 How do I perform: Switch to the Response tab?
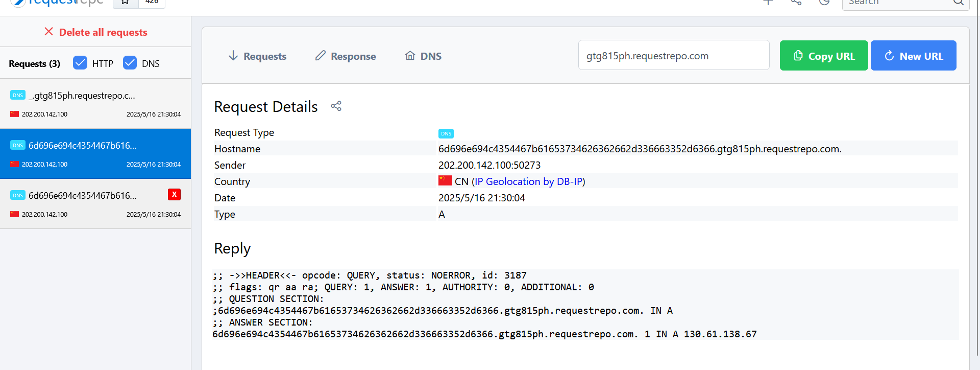coord(346,56)
